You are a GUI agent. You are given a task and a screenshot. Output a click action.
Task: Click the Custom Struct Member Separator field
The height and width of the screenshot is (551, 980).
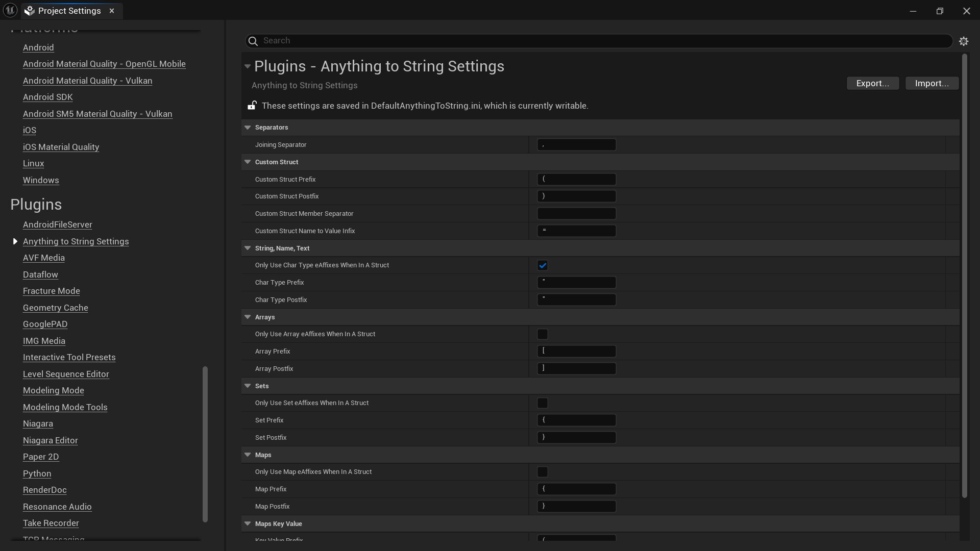pyautogui.click(x=576, y=214)
